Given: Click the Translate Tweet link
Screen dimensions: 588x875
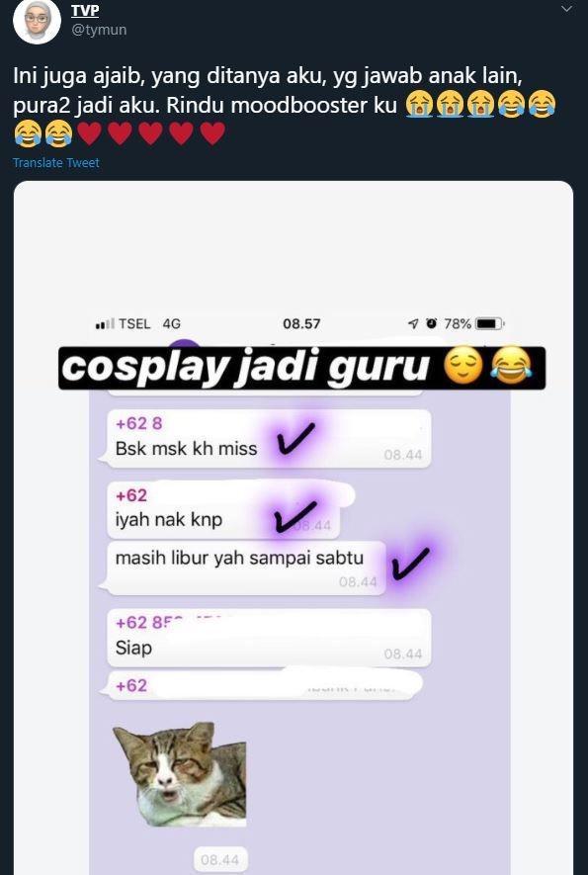Looking at the screenshot, I should pos(55,163).
